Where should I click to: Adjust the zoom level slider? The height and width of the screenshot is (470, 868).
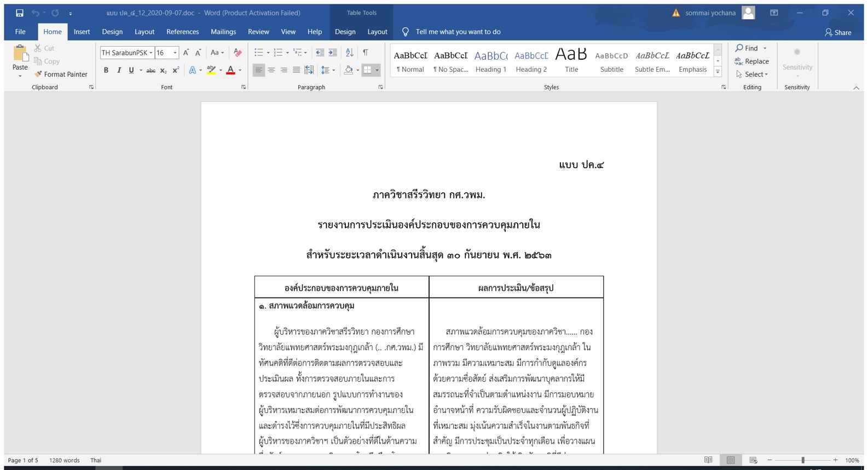click(x=803, y=460)
